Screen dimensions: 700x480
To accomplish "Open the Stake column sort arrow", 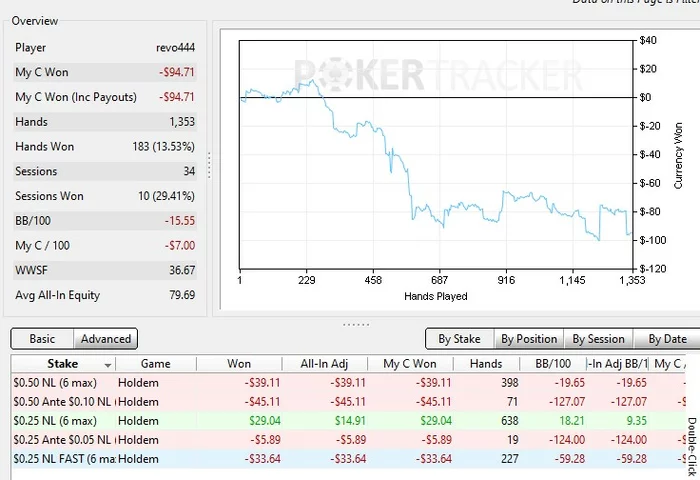I will tap(108, 365).
